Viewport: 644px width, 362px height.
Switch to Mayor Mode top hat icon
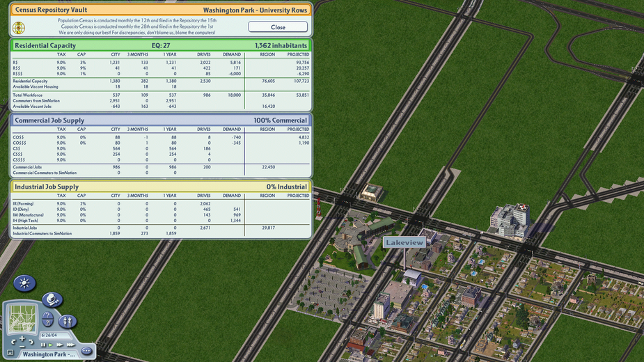point(52,299)
